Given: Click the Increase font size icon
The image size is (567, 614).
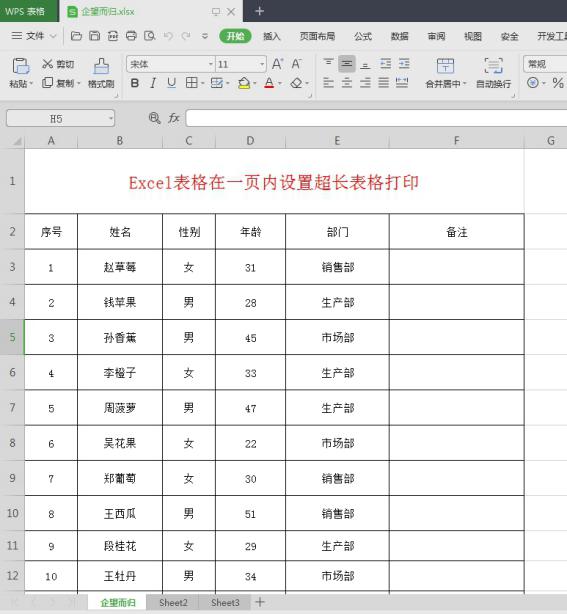Looking at the screenshot, I should (x=277, y=64).
